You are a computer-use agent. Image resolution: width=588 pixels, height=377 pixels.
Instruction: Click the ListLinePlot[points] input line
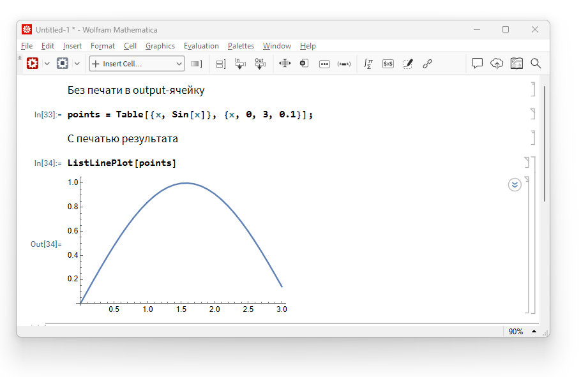(x=121, y=163)
